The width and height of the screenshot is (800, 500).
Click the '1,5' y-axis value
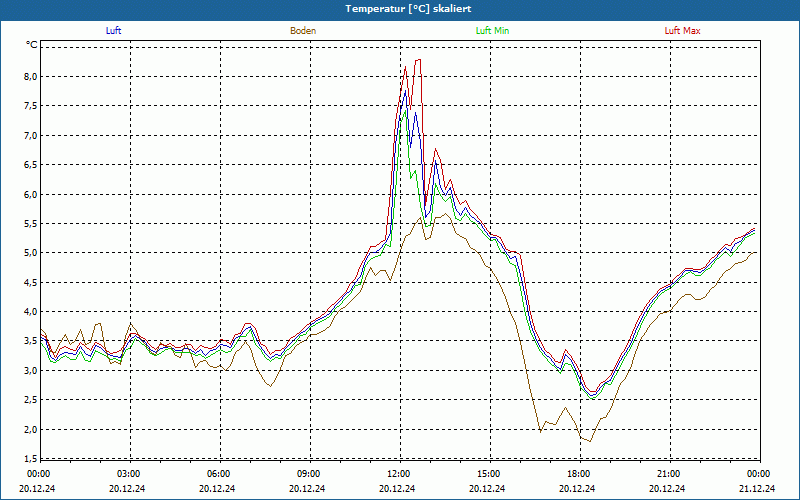31,458
